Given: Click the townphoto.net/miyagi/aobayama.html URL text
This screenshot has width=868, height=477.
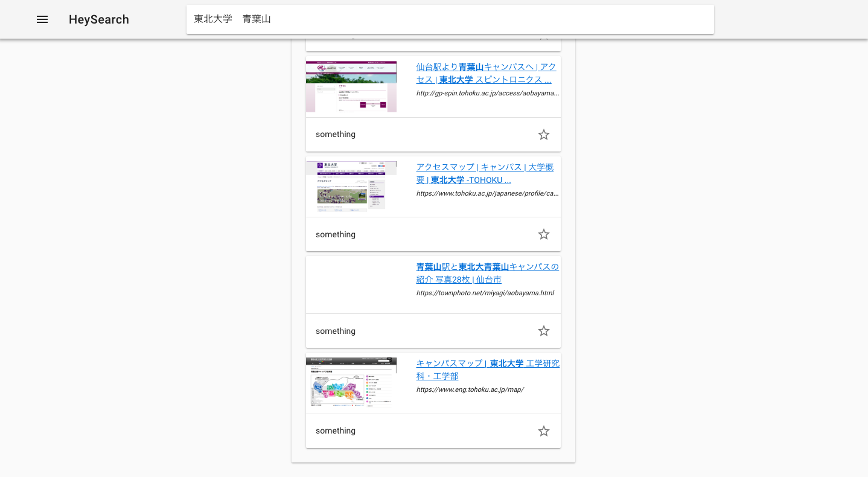Looking at the screenshot, I should [485, 293].
